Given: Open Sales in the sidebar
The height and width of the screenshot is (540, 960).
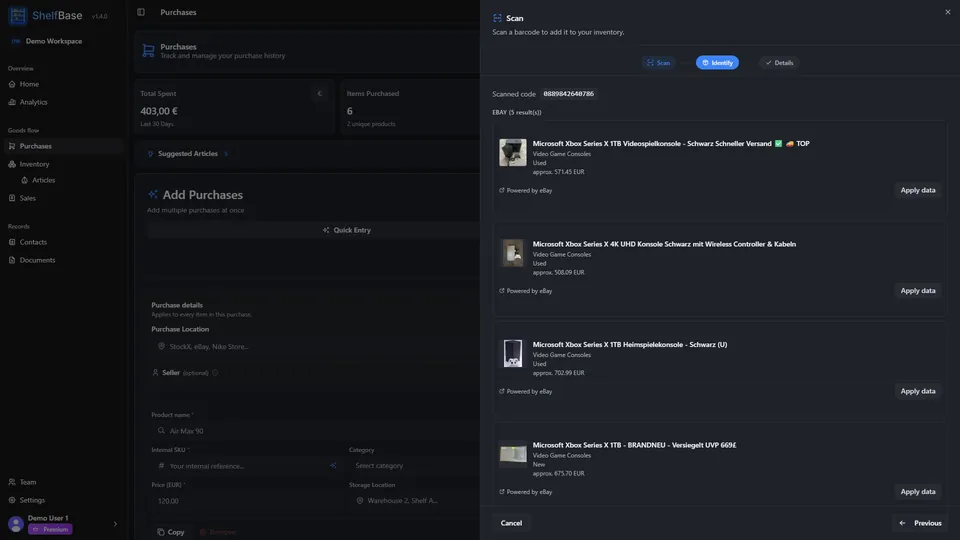Looking at the screenshot, I should point(64,198).
